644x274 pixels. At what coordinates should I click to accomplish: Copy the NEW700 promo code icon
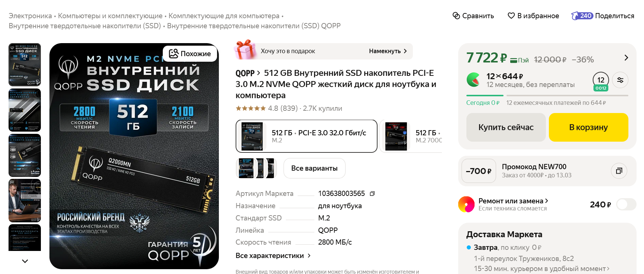619,171
